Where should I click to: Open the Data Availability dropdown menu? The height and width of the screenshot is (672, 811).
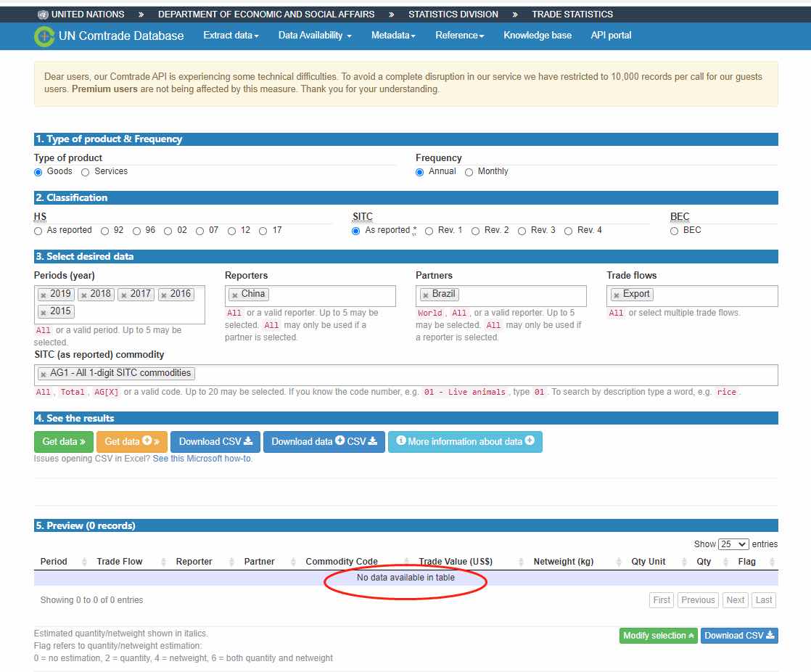pyautogui.click(x=315, y=35)
